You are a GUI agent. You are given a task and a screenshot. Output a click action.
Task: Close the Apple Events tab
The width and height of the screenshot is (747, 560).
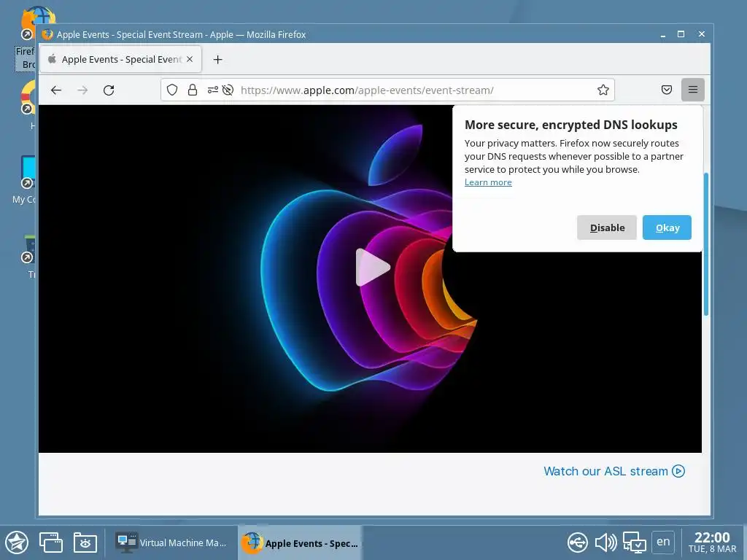[190, 59]
